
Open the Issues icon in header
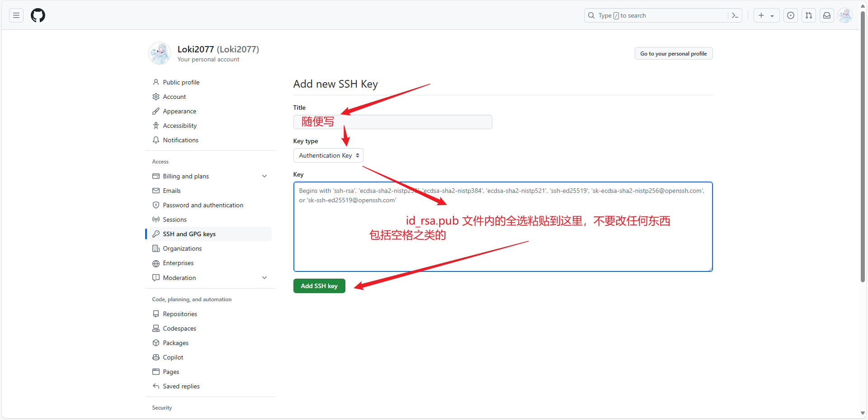click(791, 15)
